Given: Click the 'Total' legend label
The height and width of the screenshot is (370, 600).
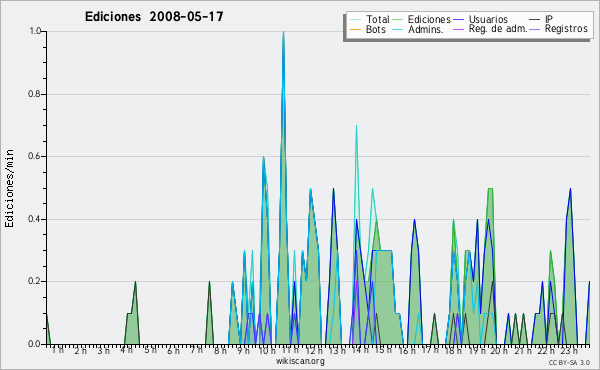Looking at the screenshot, I should [x=378, y=19].
